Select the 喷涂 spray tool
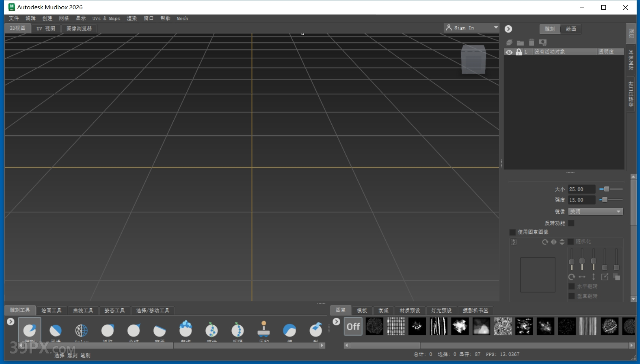This screenshot has width=640, height=364. [x=212, y=330]
